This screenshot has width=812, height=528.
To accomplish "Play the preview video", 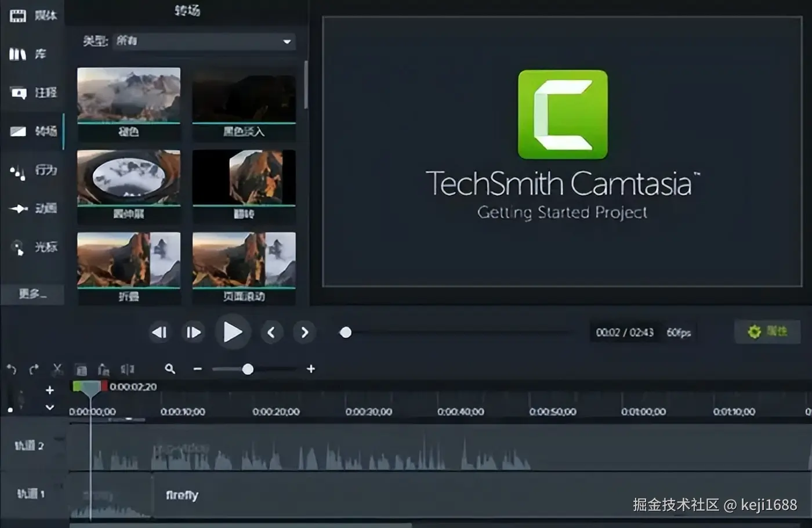I will point(233,332).
